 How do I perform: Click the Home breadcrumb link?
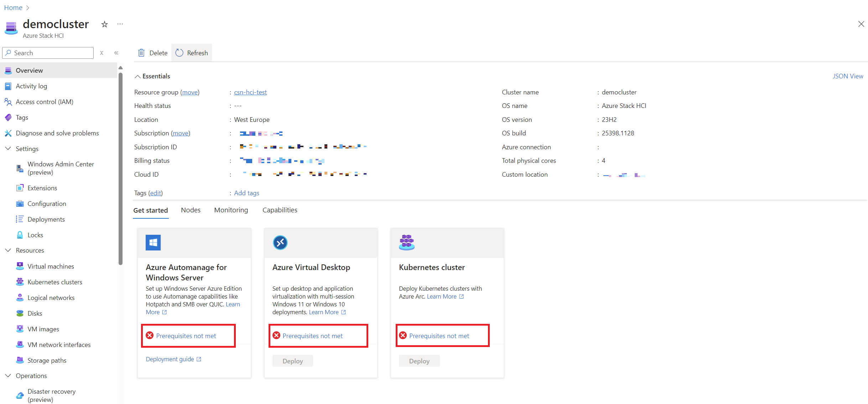coord(13,7)
